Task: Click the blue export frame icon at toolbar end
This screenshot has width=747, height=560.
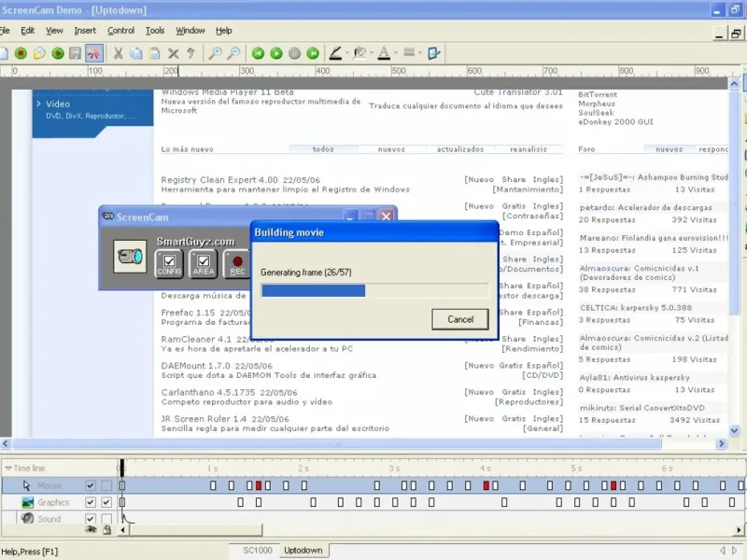Action: point(433,53)
